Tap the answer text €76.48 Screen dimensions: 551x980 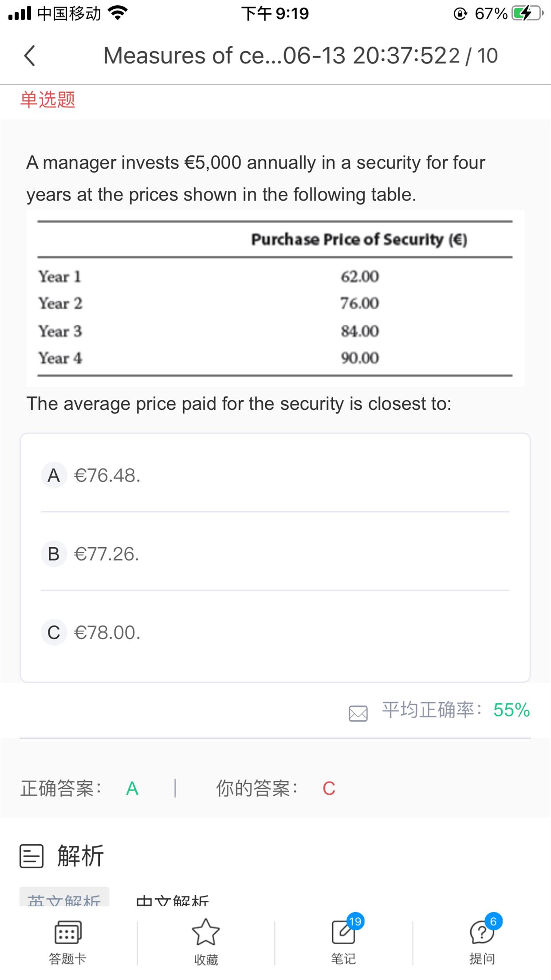point(107,475)
